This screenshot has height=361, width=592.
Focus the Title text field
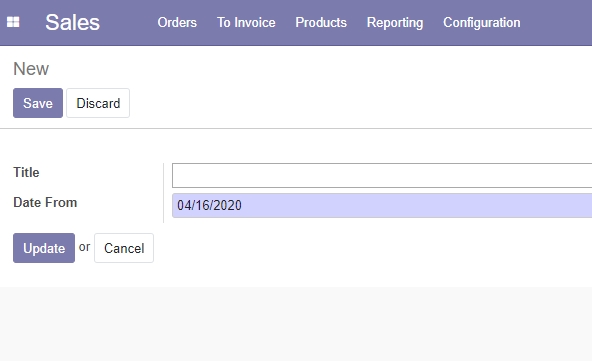pyautogui.click(x=382, y=176)
